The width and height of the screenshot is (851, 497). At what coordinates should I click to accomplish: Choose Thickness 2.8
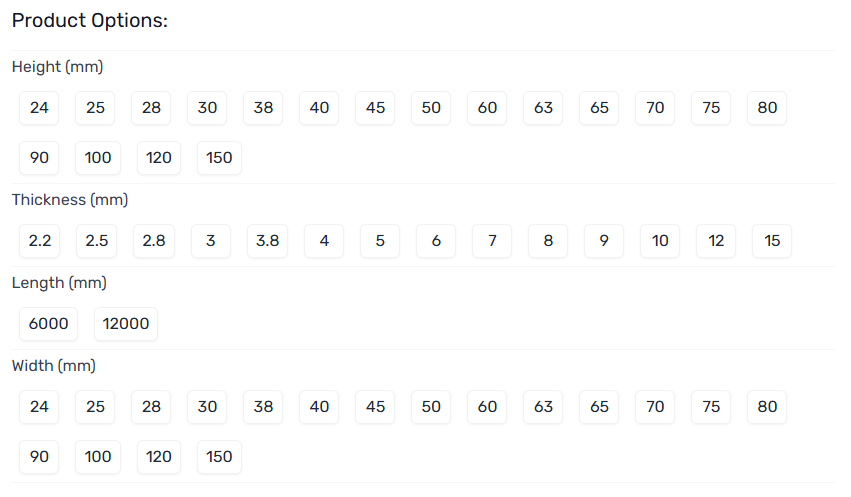[x=154, y=241]
